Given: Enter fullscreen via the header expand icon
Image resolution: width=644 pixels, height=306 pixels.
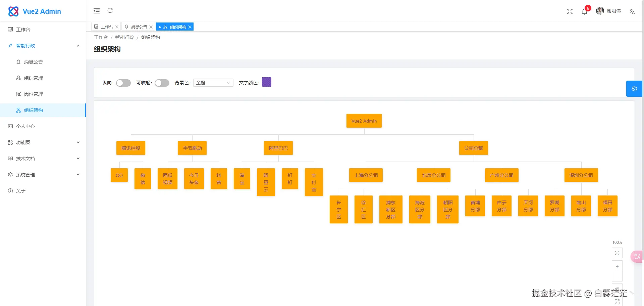Looking at the screenshot, I should click(x=570, y=11).
